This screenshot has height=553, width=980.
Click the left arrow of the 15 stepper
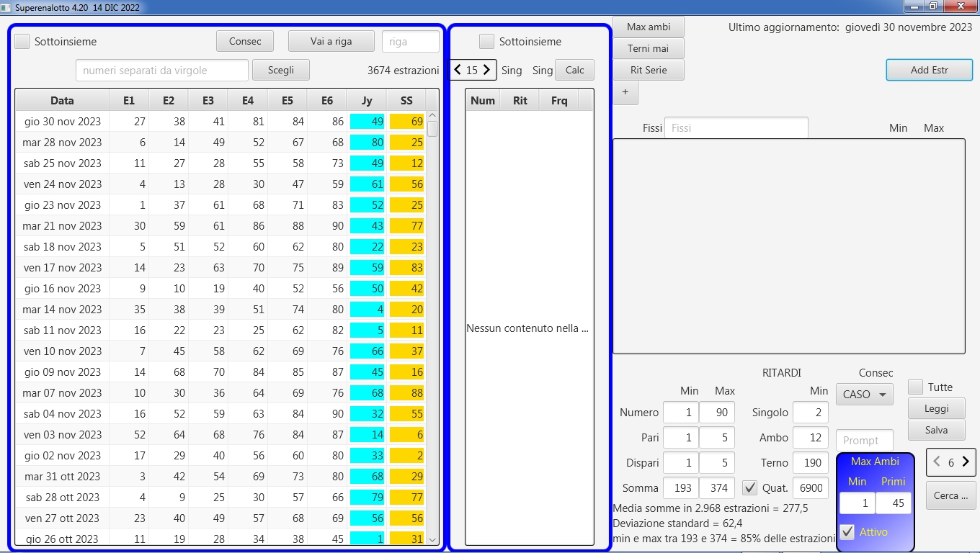458,70
